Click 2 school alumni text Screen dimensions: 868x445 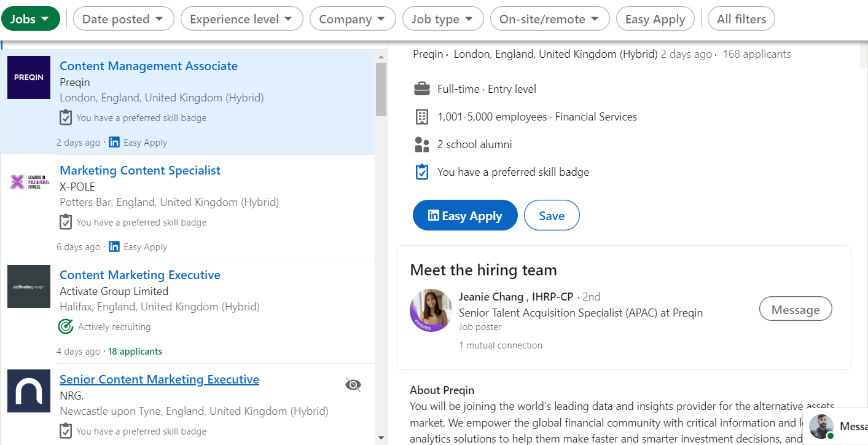(474, 144)
